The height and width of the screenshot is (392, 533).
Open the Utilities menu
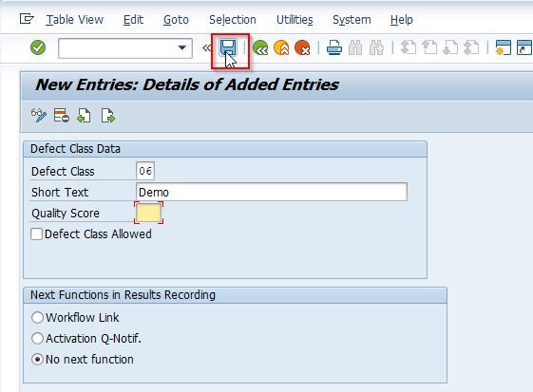295,20
